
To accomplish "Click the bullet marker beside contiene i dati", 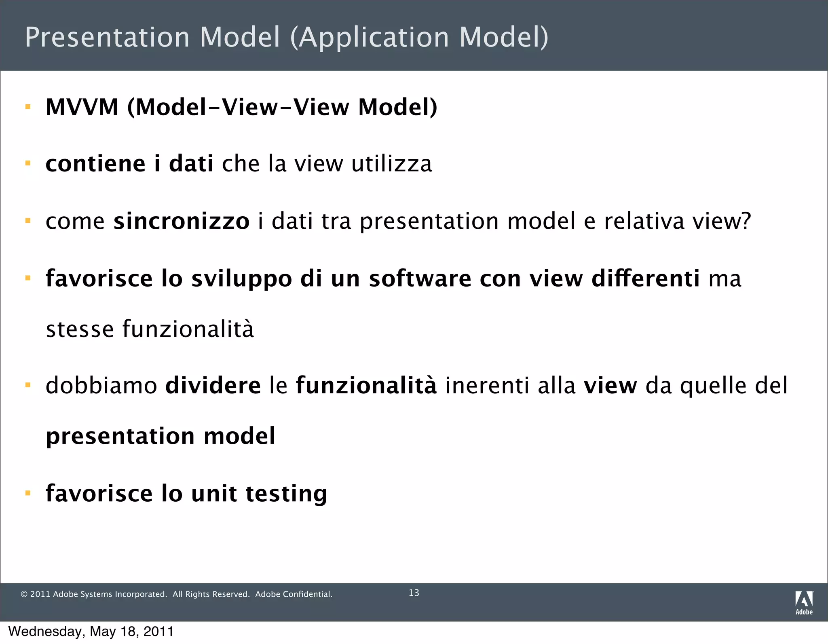I will 28,164.
